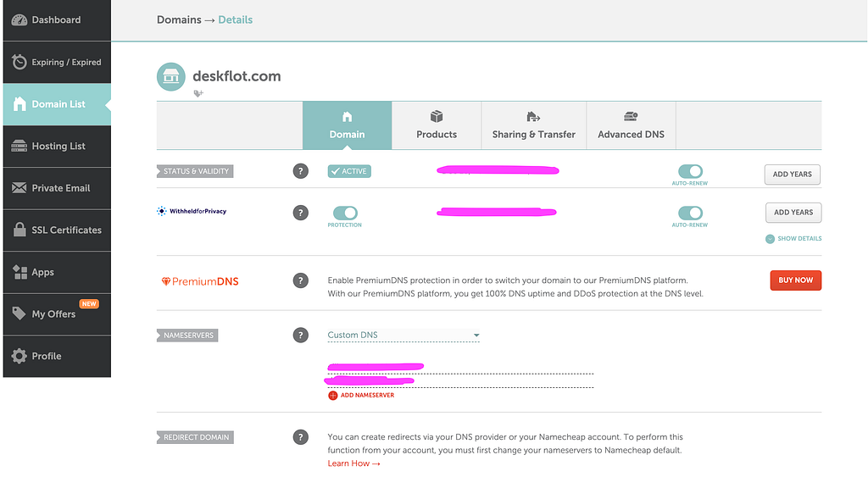
Task: Open Hosting List in sidebar
Action: pos(57,146)
